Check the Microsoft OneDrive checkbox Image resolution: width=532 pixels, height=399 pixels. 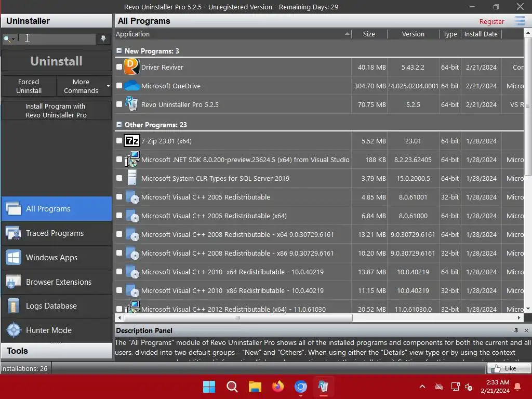click(119, 86)
